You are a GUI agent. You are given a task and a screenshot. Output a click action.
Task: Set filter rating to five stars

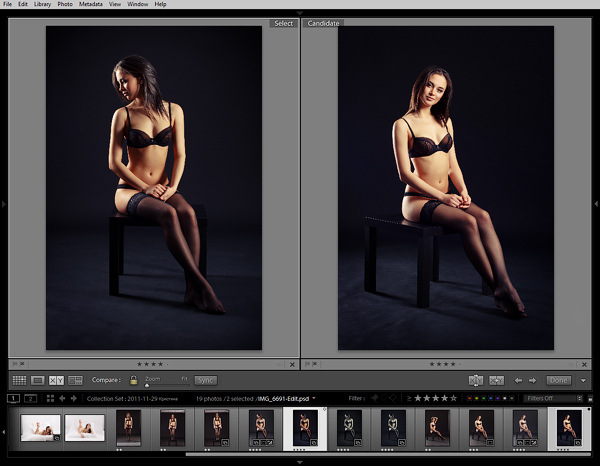[453, 398]
